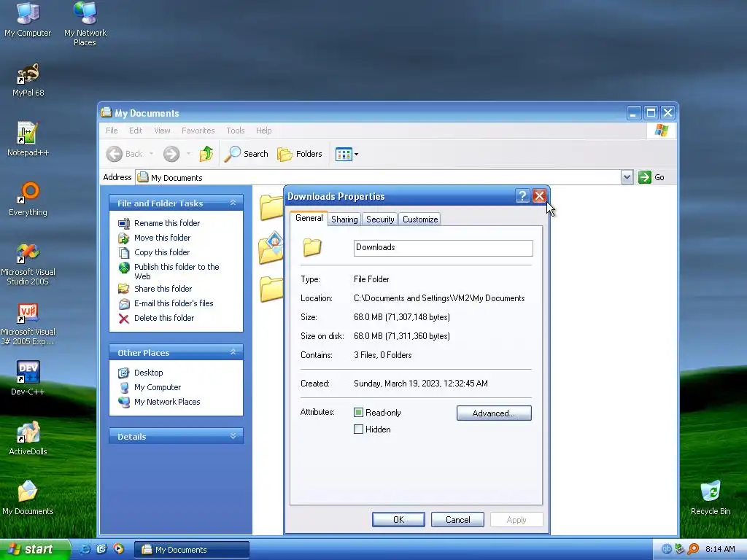Open My Computer desktop icon
The height and width of the screenshot is (560, 747).
[x=28, y=20]
